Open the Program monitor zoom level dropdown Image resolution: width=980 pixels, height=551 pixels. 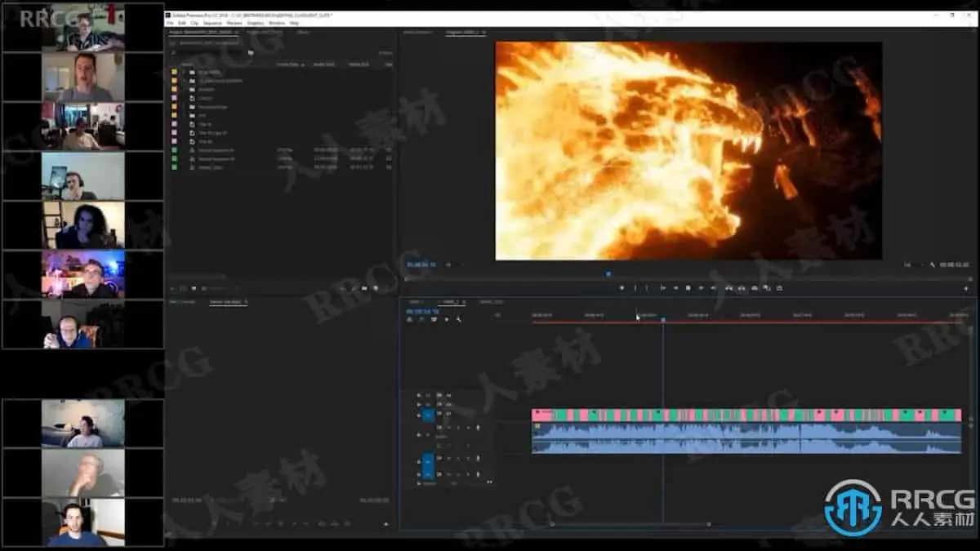point(451,264)
